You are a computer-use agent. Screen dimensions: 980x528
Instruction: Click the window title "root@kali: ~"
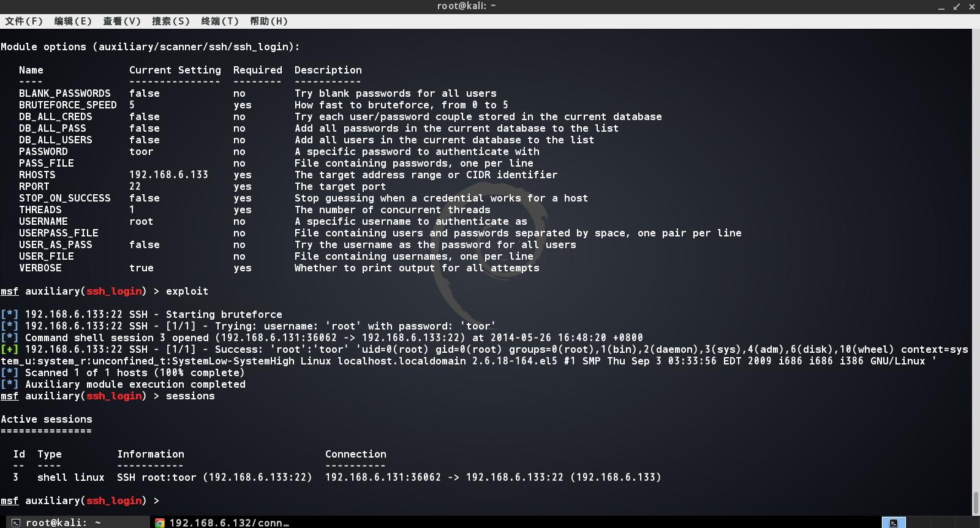coord(467,6)
